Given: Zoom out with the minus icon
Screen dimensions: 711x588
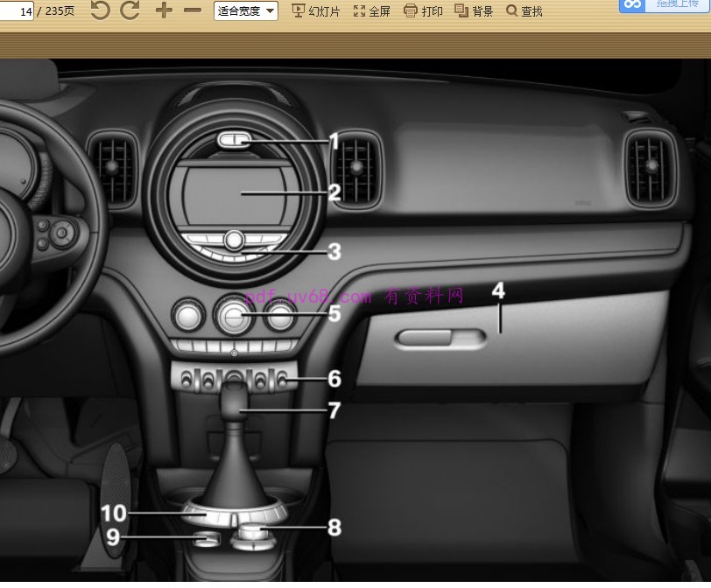Looking at the screenshot, I should click(193, 10).
